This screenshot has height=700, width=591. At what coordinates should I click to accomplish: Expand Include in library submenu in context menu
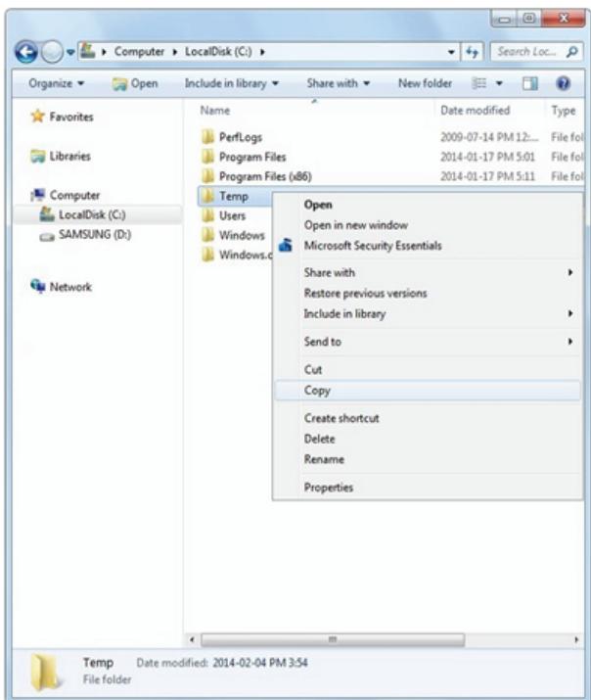click(429, 314)
